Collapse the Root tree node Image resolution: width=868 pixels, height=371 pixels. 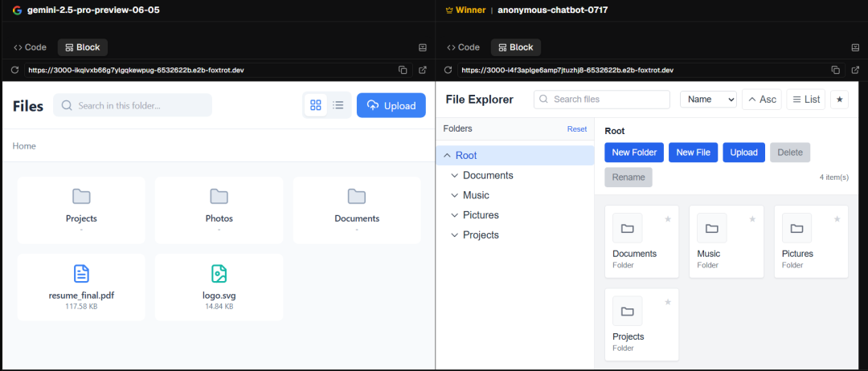(446, 156)
